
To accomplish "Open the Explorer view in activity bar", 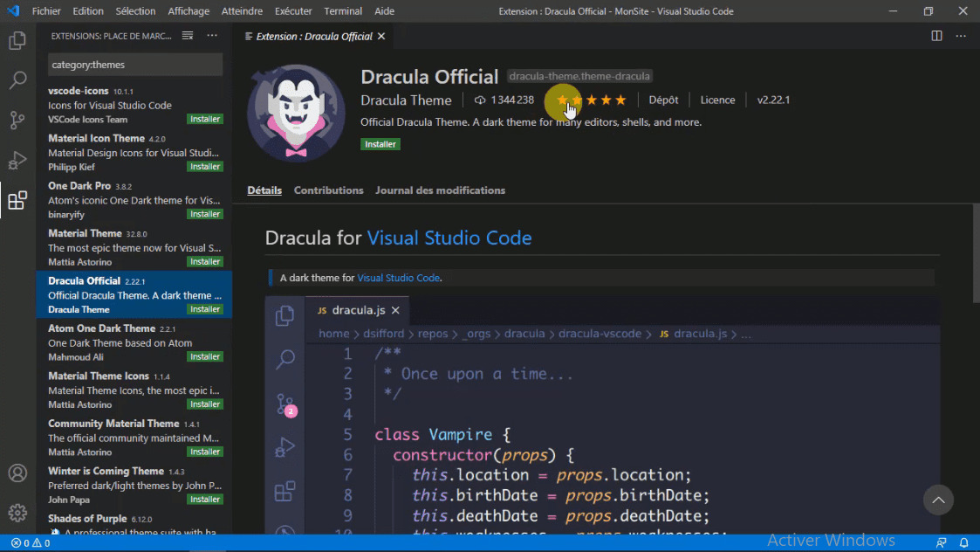I will (17, 41).
